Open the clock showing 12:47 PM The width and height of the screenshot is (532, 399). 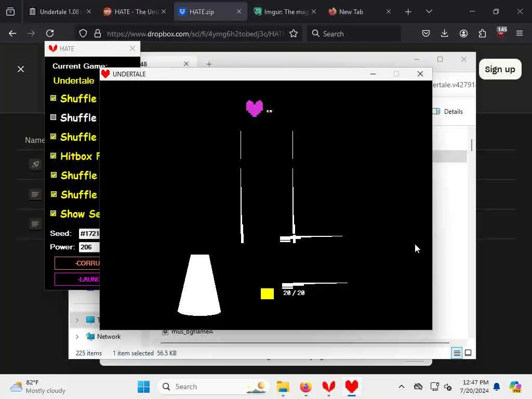(474, 387)
